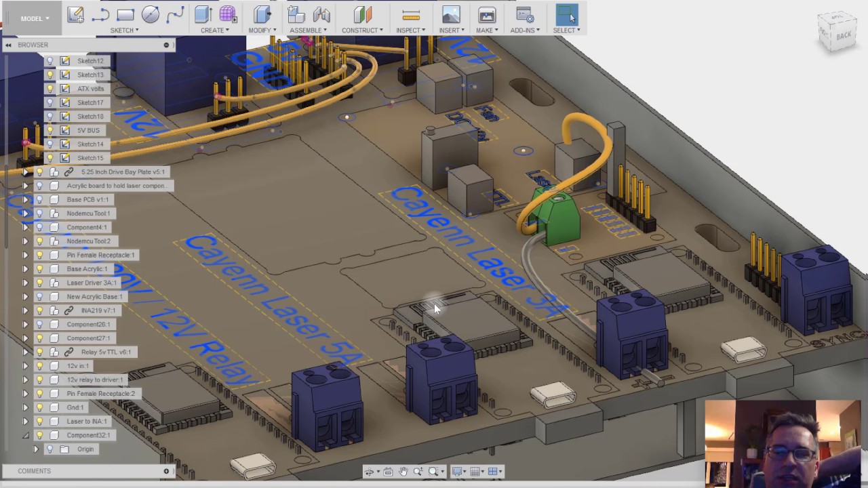This screenshot has width=868, height=488.
Task: Expand 5.25 Inch Drive Bay Plate v5:1
Action: (x=26, y=171)
